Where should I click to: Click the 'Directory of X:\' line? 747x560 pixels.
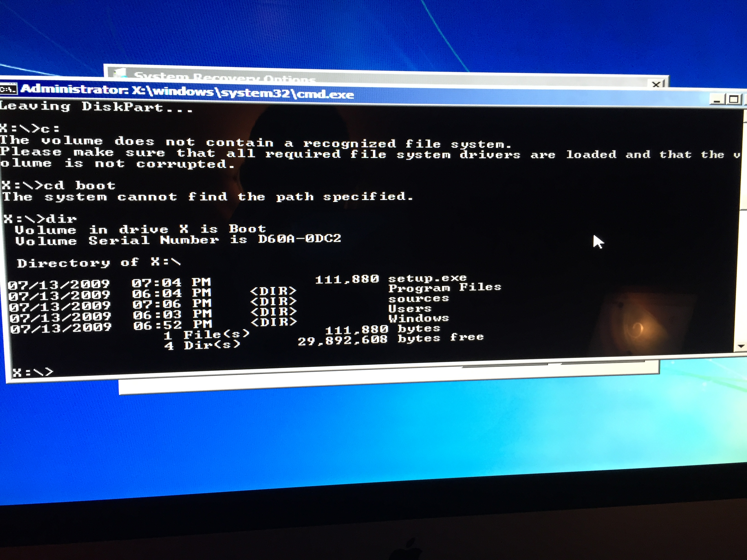[99, 263]
